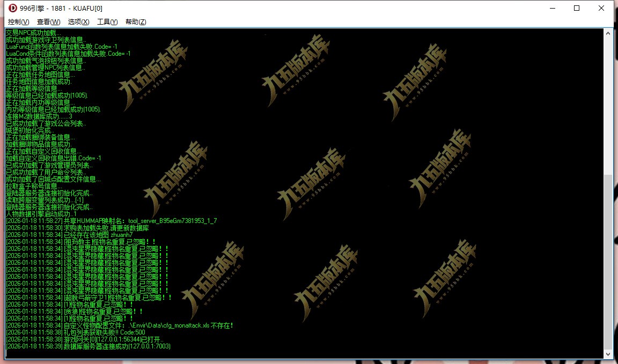Click the line 加载自定义回收信息出错.Code= -1
This screenshot has height=364, width=618.
[53, 158]
